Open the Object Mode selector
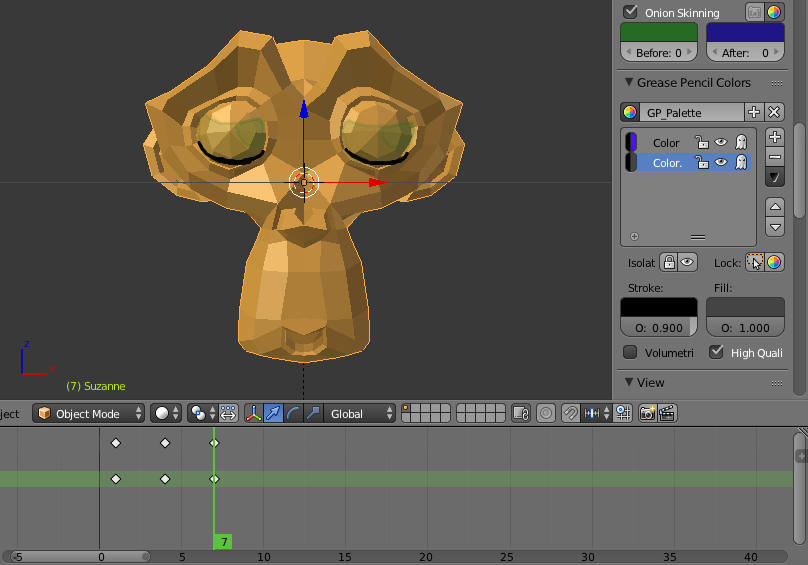 [88, 413]
